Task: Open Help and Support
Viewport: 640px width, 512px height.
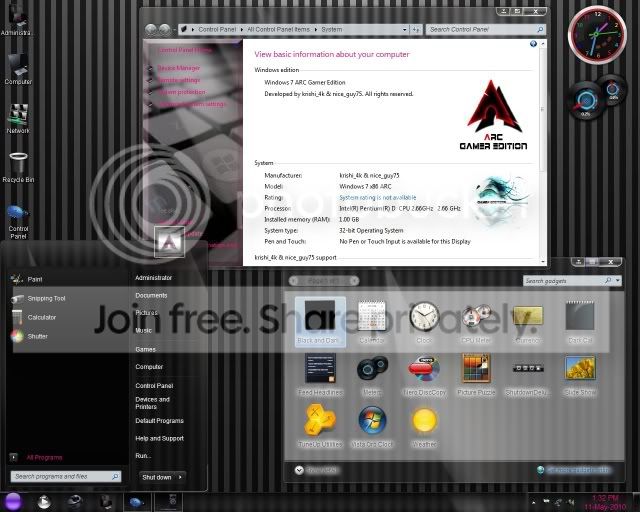Action: [160, 438]
